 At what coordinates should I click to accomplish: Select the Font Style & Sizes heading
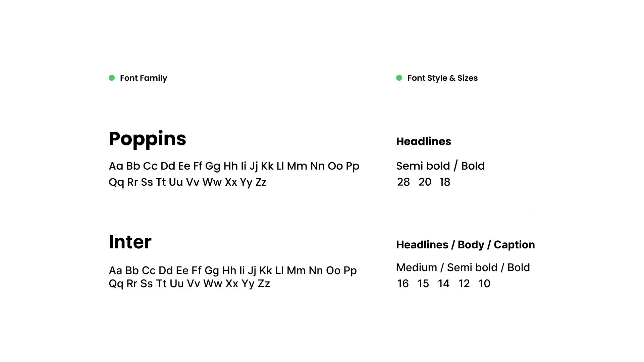(x=442, y=78)
